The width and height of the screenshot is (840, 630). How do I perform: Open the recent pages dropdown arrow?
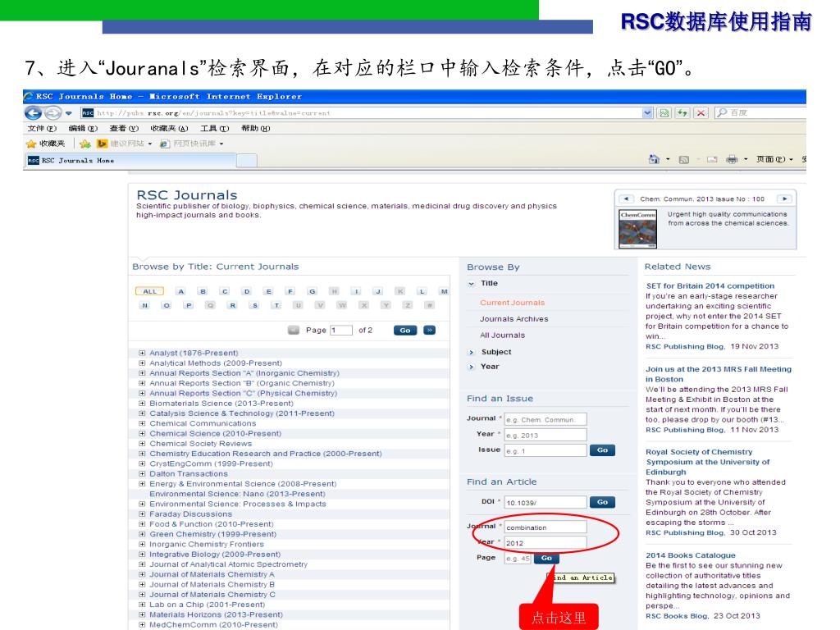[69, 113]
